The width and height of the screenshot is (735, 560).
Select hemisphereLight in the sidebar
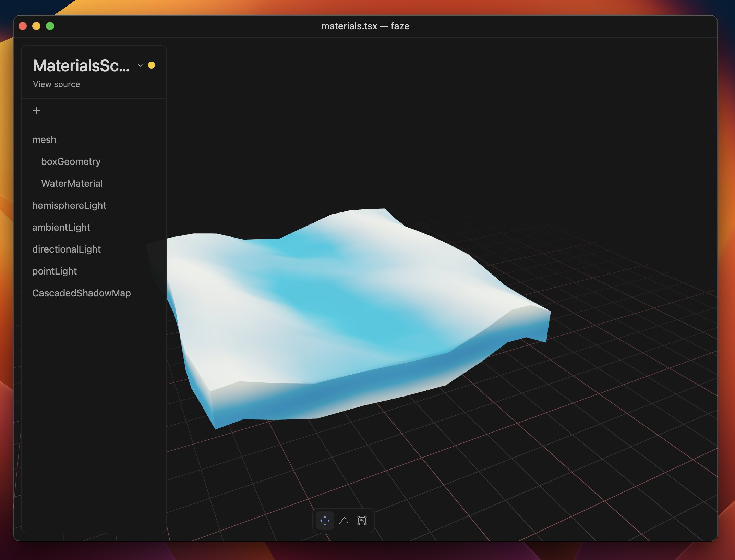pyautogui.click(x=69, y=205)
